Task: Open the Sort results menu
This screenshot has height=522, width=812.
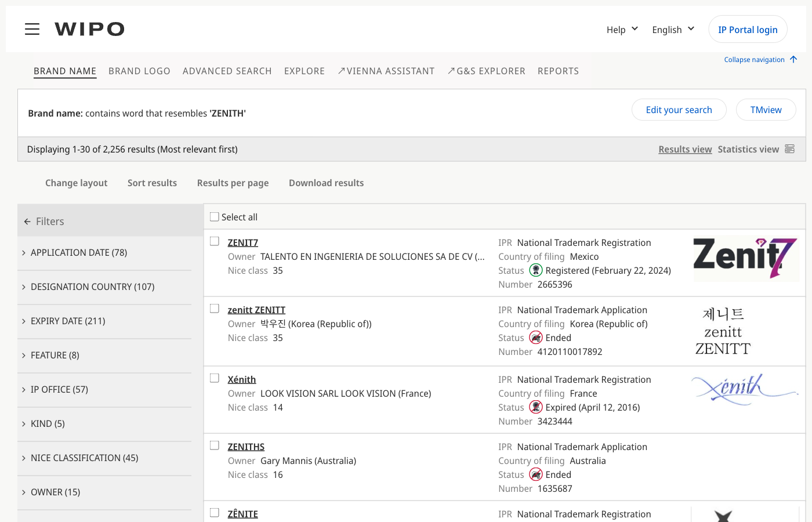Action: click(x=152, y=183)
